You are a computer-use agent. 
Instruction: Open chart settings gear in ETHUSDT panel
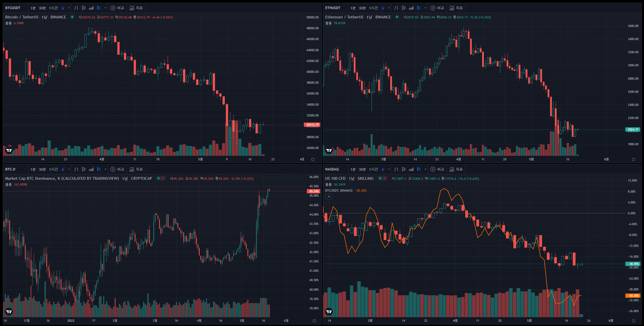click(634, 159)
